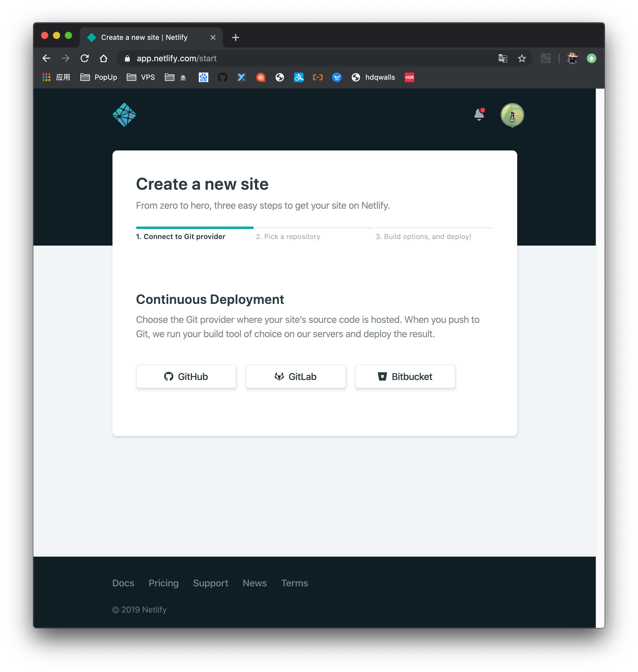Click the green Chrome update icon

(591, 59)
